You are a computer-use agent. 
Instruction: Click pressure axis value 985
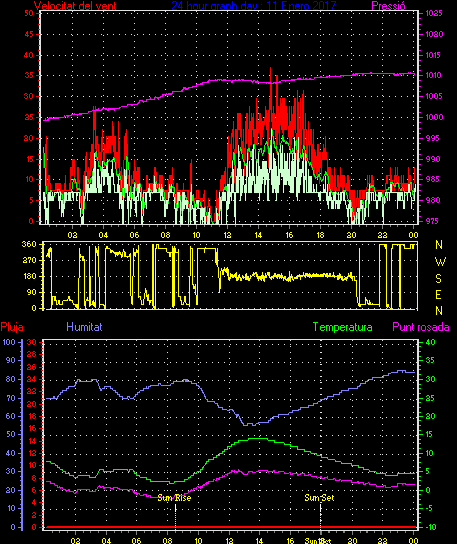433,179
